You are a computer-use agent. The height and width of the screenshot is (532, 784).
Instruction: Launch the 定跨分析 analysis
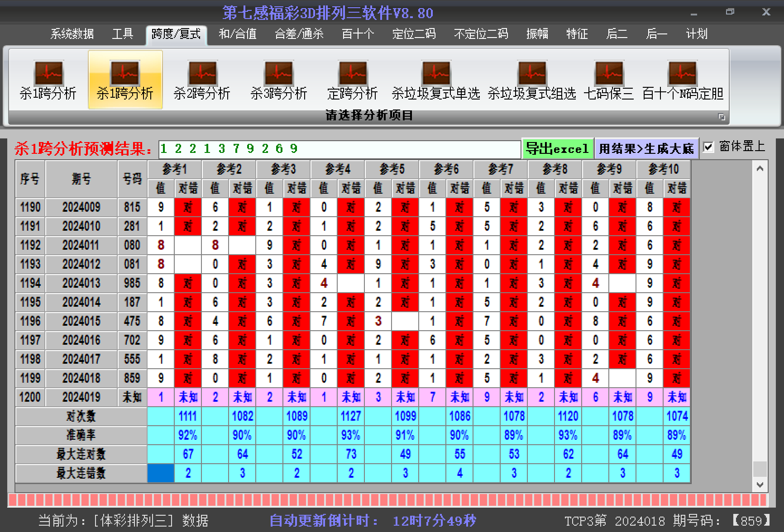pos(352,80)
